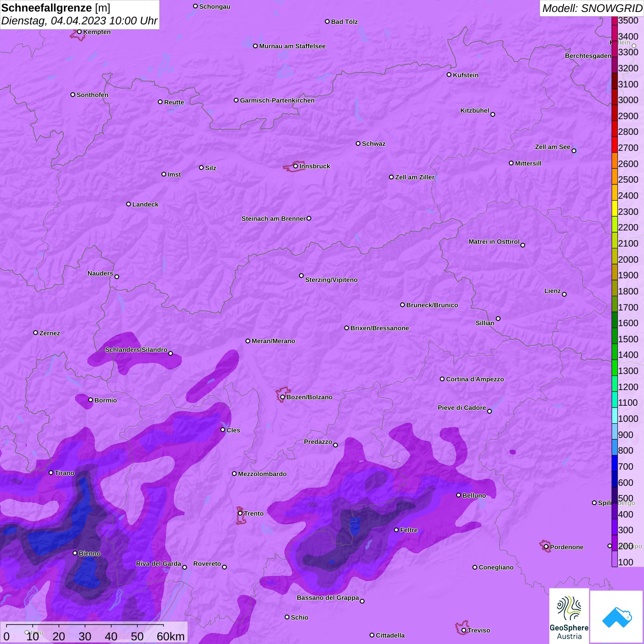This screenshot has width=644, height=644.
Task: Click the Tirano location dot
Action: 51,473
